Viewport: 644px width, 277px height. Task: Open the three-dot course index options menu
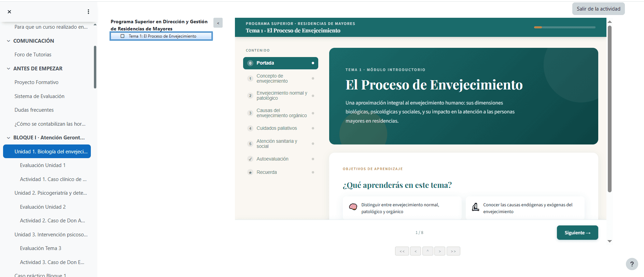click(x=88, y=12)
